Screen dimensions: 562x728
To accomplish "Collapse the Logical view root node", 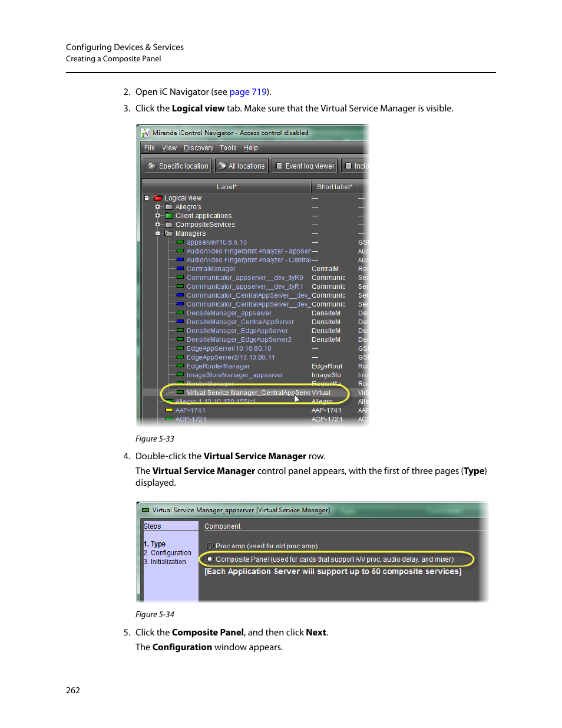I will 147,198.
